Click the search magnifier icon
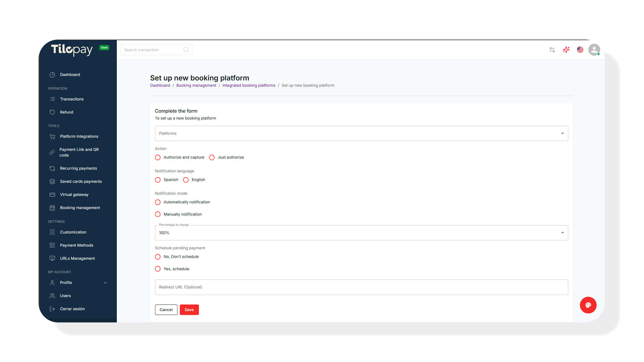This screenshot has width=644, height=362. pyautogui.click(x=186, y=50)
